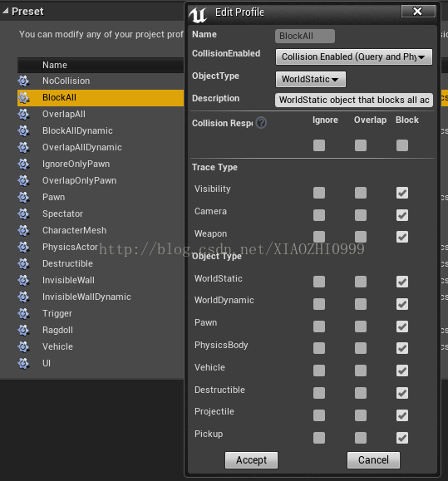Select the InvisibleWall preset row
The width and height of the screenshot is (448, 481).
point(101,281)
